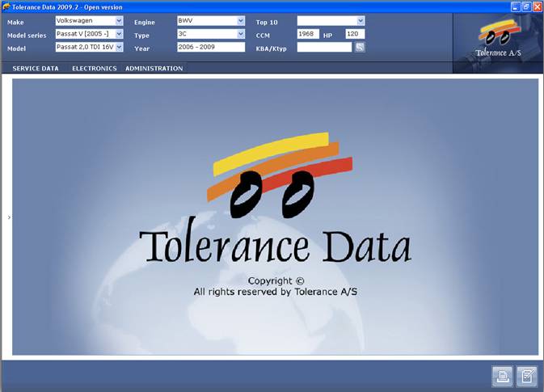Click the KBA/Ktyp search button
The width and height of the screenshot is (544, 392).
coord(360,48)
